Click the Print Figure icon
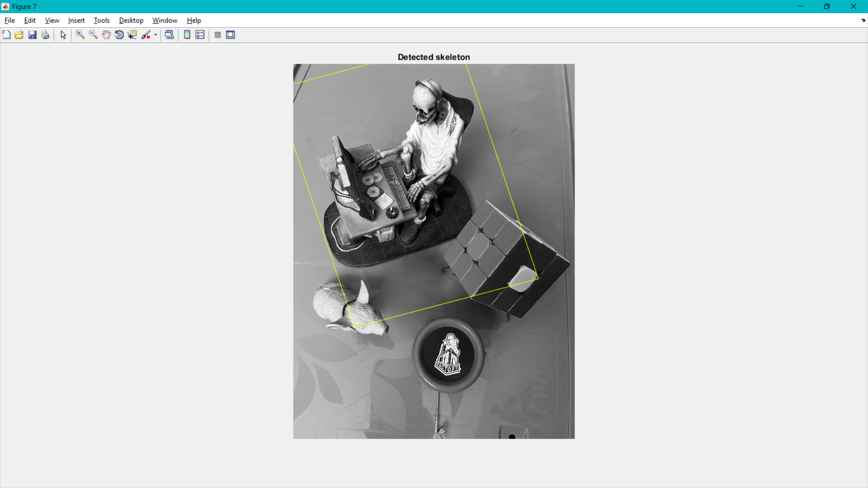Screen dimensions: 868x488 click(45, 35)
